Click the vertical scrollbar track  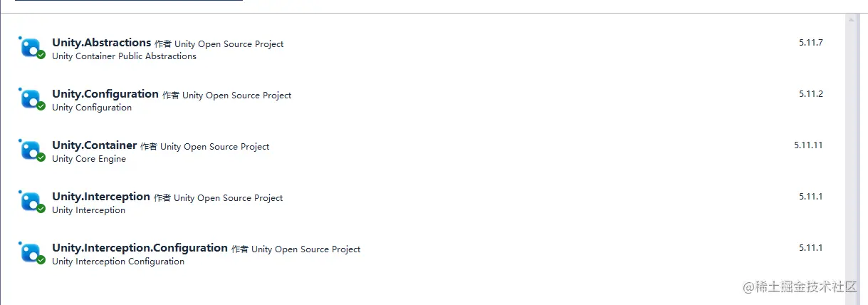851,157
